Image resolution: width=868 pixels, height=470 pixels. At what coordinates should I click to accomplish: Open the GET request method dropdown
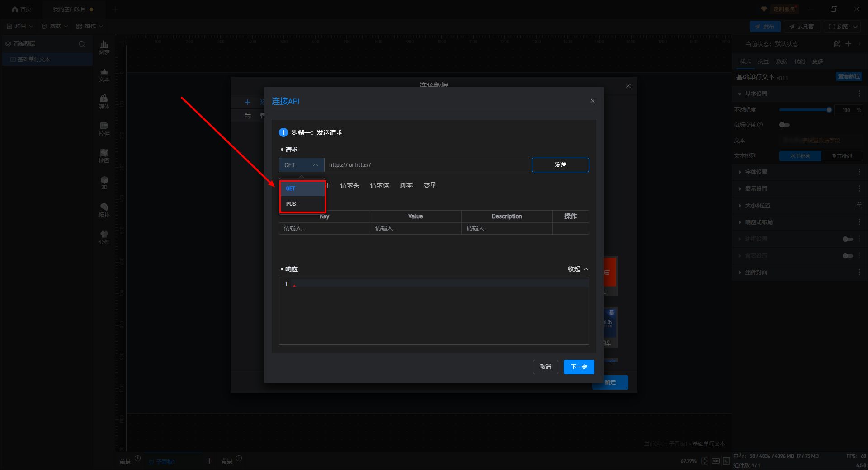302,165
